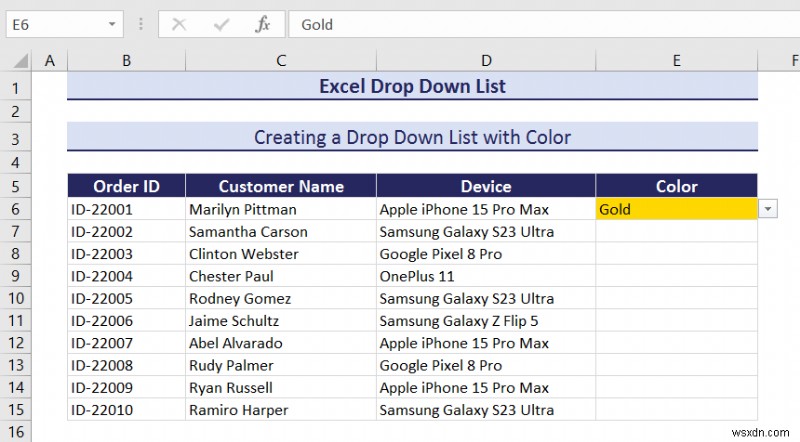This screenshot has width=800, height=442.
Task: Open the drop-down arrow beside Gold cell
Action: click(x=768, y=209)
